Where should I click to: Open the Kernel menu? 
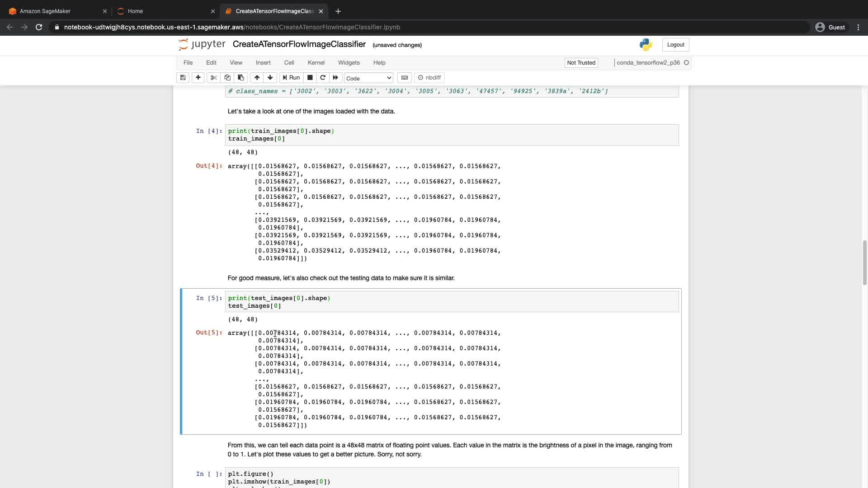coord(316,63)
